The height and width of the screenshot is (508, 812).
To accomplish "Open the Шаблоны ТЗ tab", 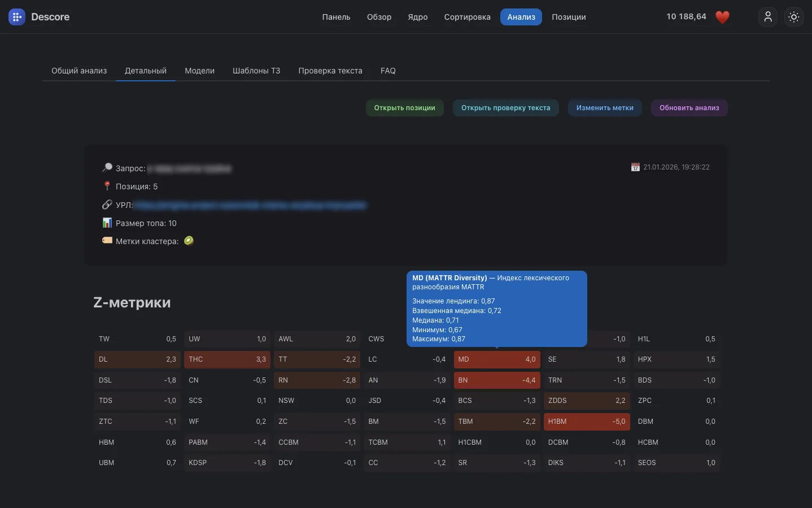I will pos(256,71).
